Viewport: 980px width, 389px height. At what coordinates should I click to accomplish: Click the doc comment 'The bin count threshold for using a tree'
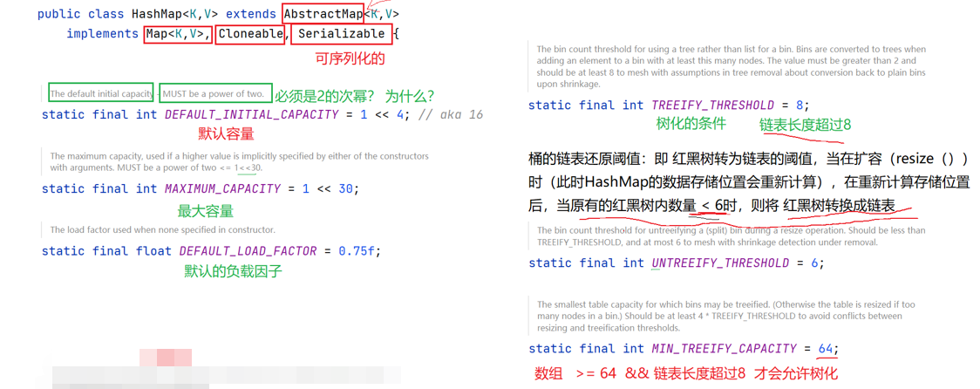(x=732, y=66)
